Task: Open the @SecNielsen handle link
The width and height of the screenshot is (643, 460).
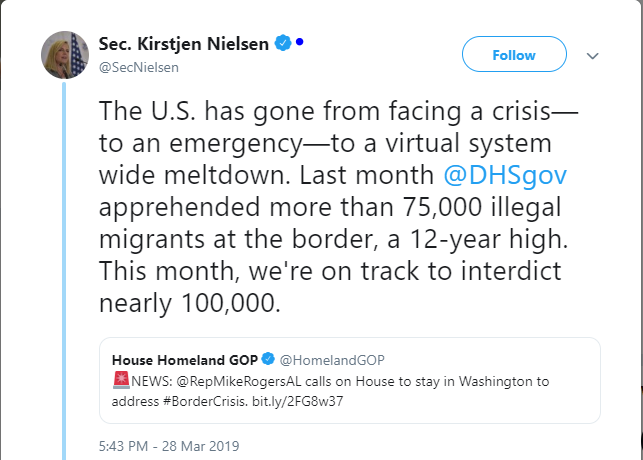Action: (139, 67)
